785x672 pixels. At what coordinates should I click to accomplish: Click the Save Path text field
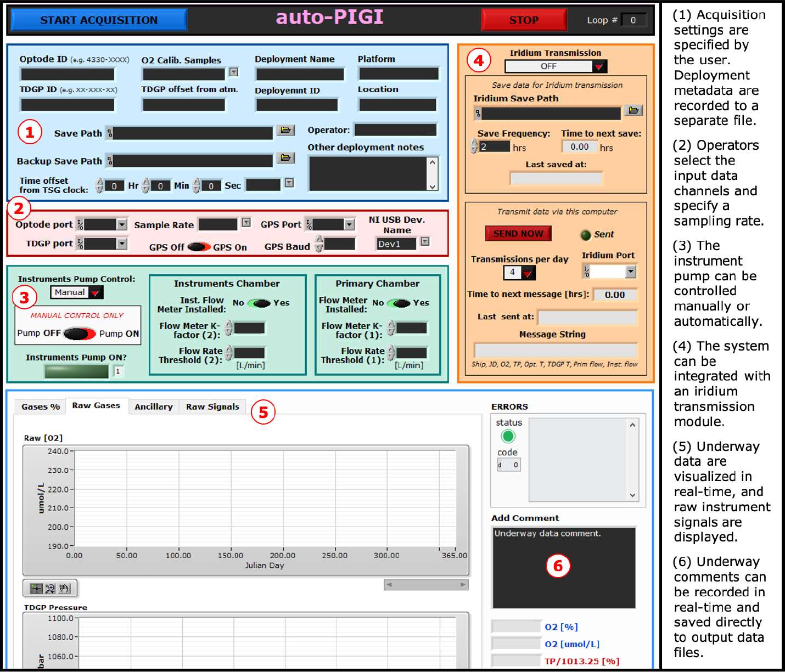(193, 133)
